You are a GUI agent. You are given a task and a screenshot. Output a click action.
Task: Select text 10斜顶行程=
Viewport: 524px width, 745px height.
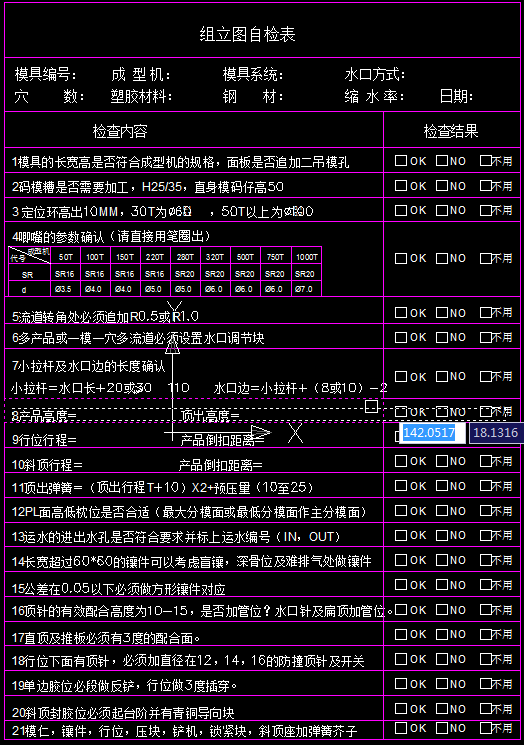[x=47, y=465]
